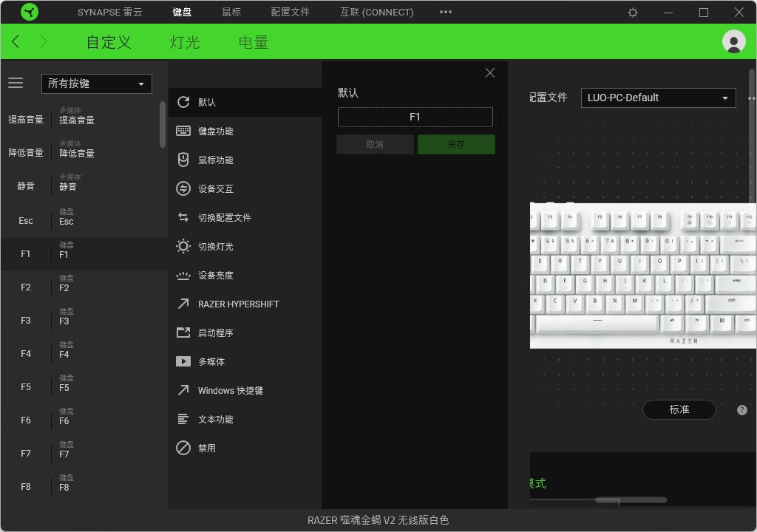The image size is (757, 532).
Task: Switch to the 灯光 tab
Action: click(184, 42)
